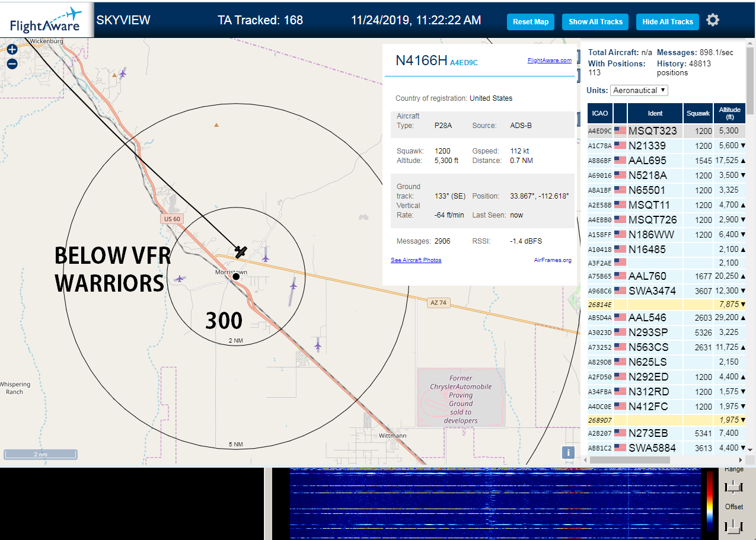Open the settings gear in the SkyView header
This screenshot has height=540, width=756.
713,20
